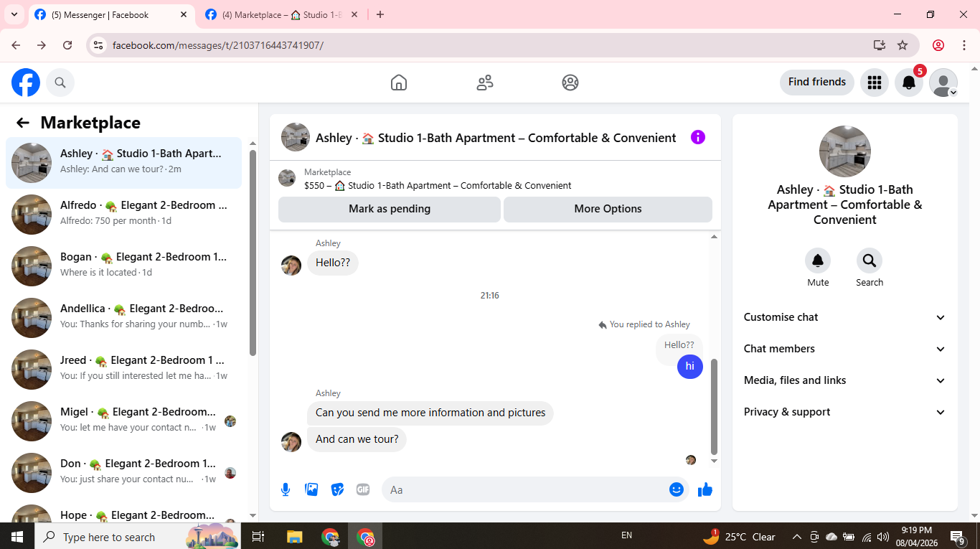Expand Media, files and links section
Viewport: 980px width, 549px height.
(x=845, y=380)
